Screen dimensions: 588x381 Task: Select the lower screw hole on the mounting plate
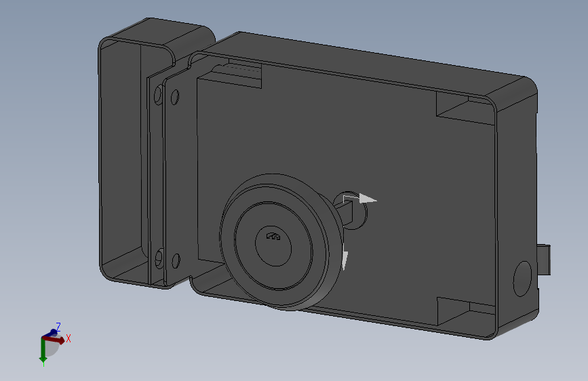pyautogui.click(x=176, y=260)
